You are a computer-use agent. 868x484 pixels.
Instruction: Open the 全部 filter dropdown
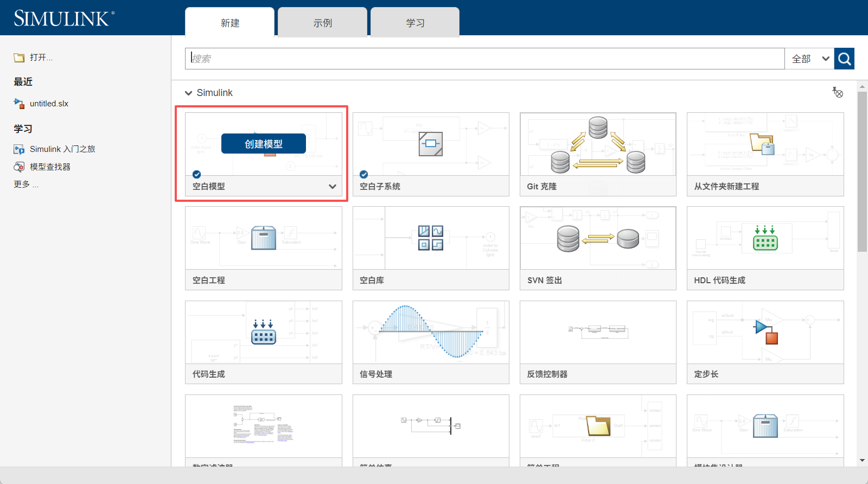click(809, 59)
